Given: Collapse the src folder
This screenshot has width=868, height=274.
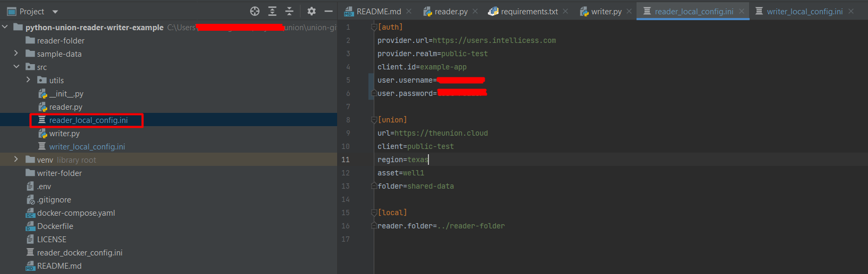Looking at the screenshot, I should (16, 67).
